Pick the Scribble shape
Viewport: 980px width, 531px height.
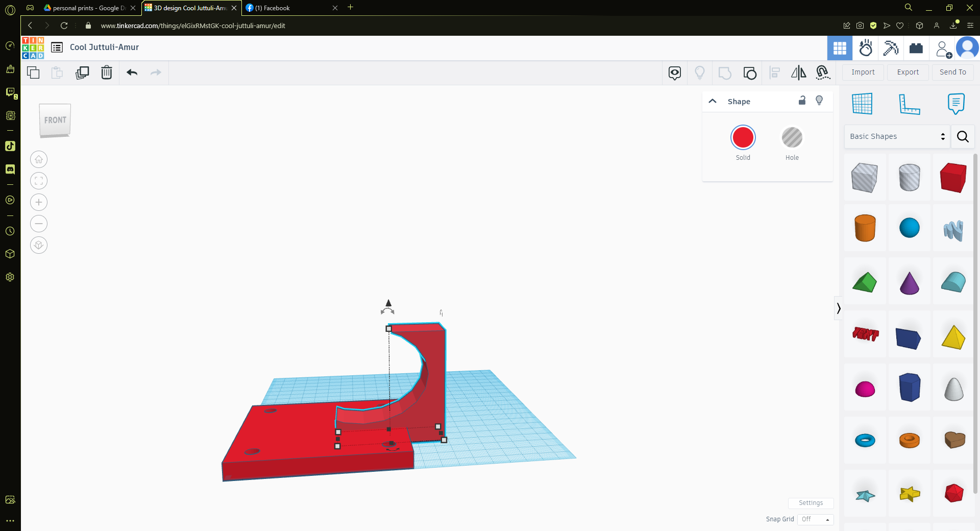pos(953,230)
